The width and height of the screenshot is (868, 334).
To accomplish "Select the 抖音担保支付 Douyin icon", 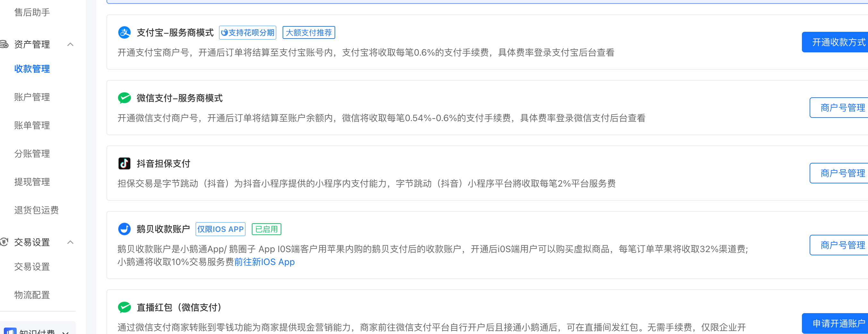I will click(x=124, y=163).
